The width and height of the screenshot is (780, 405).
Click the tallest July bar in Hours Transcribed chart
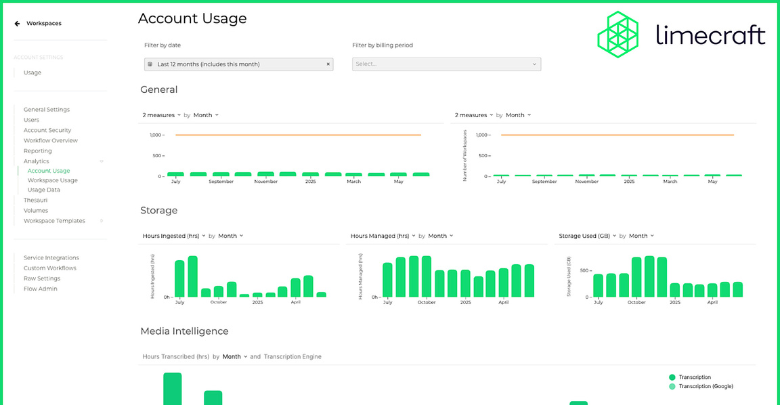tap(172, 389)
